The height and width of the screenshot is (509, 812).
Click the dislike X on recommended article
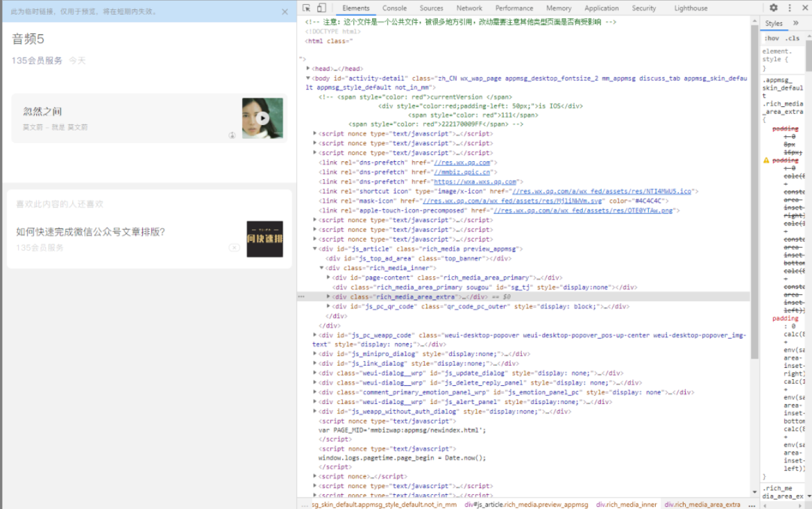point(235,247)
